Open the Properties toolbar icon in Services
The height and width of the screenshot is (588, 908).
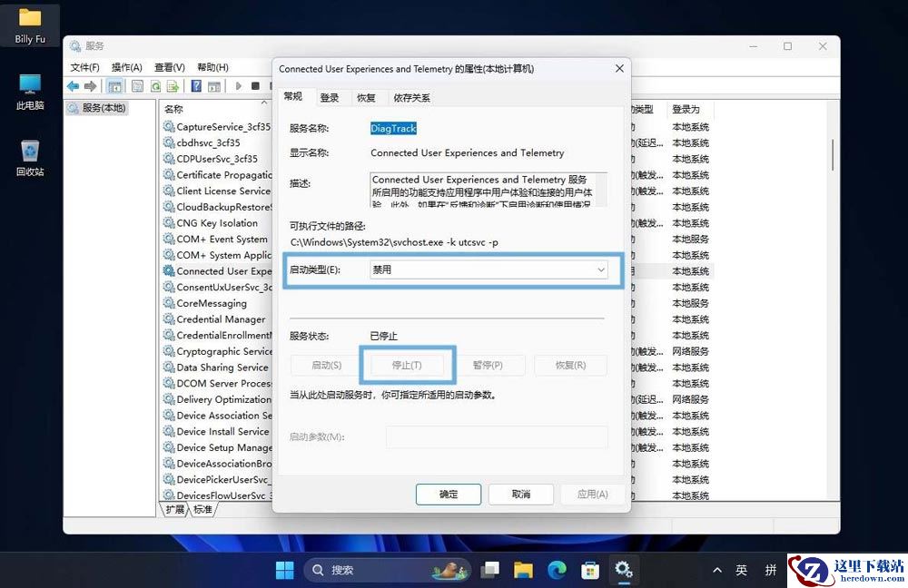[137, 86]
